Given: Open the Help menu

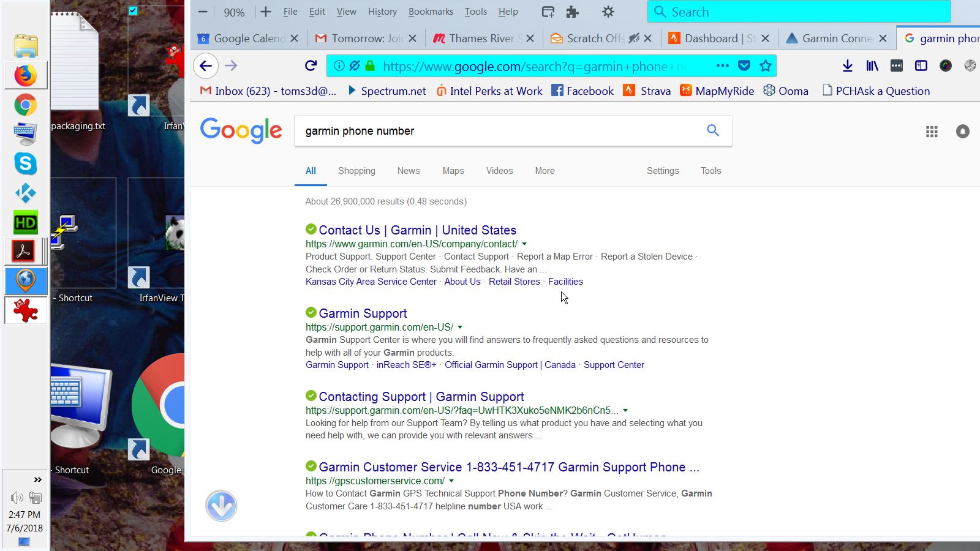Looking at the screenshot, I should (508, 12).
